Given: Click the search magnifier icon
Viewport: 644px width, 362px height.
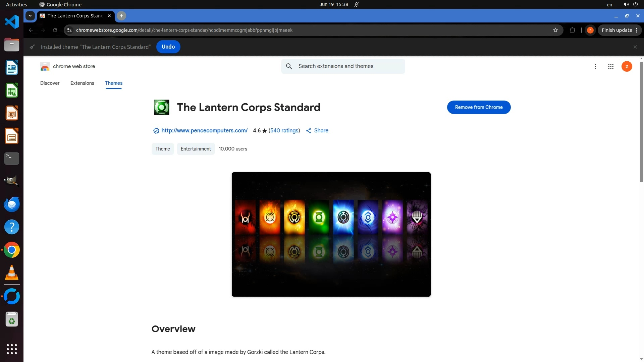Looking at the screenshot, I should [x=289, y=66].
